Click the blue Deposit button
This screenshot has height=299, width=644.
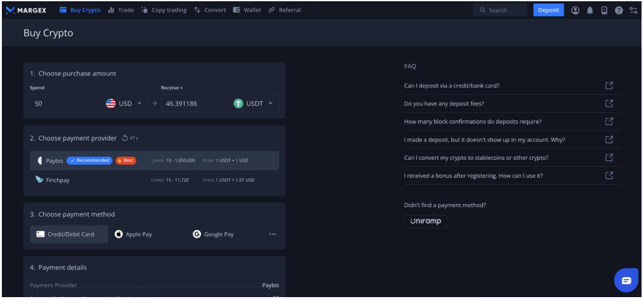[x=549, y=10]
